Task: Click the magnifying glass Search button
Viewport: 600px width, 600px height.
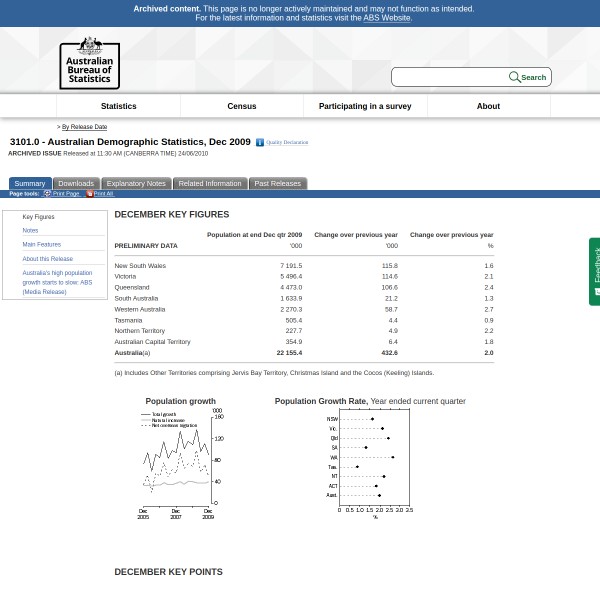Action: pyautogui.click(x=527, y=77)
